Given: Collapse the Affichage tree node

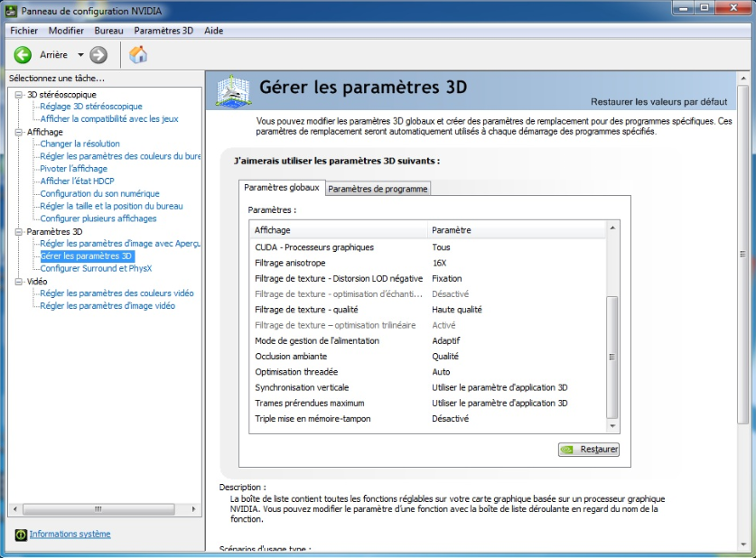Looking at the screenshot, I should (19, 132).
